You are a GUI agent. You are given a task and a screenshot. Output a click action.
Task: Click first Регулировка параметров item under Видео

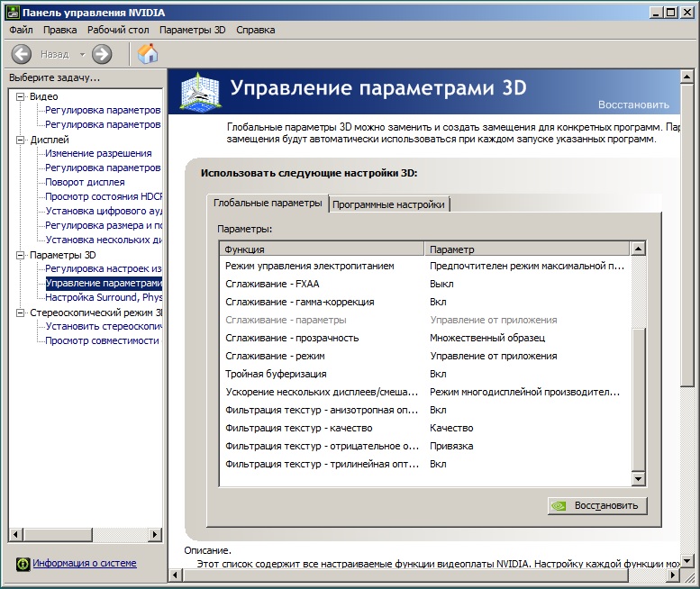click(103, 110)
